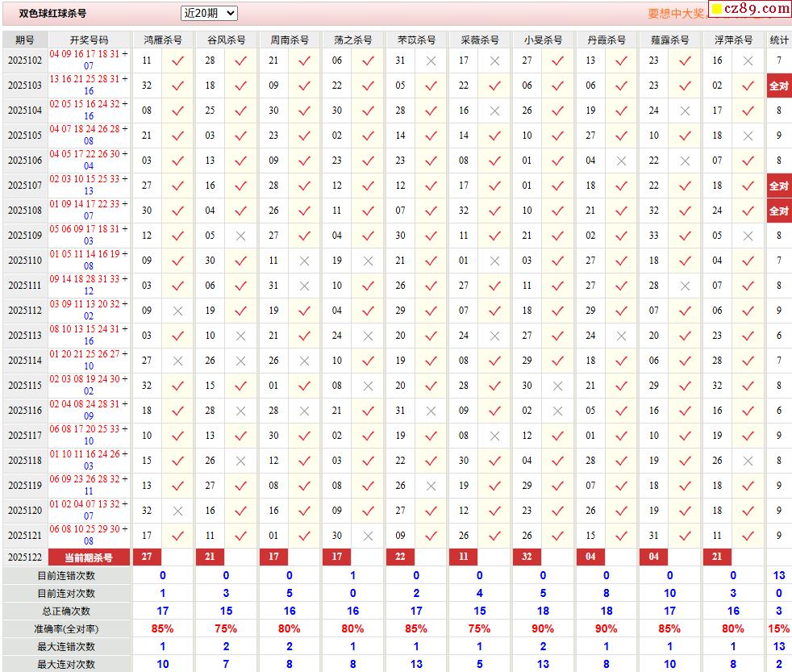The height and width of the screenshot is (672, 792).
Task: Click the 2025107 period number cell
Action: coord(25,186)
